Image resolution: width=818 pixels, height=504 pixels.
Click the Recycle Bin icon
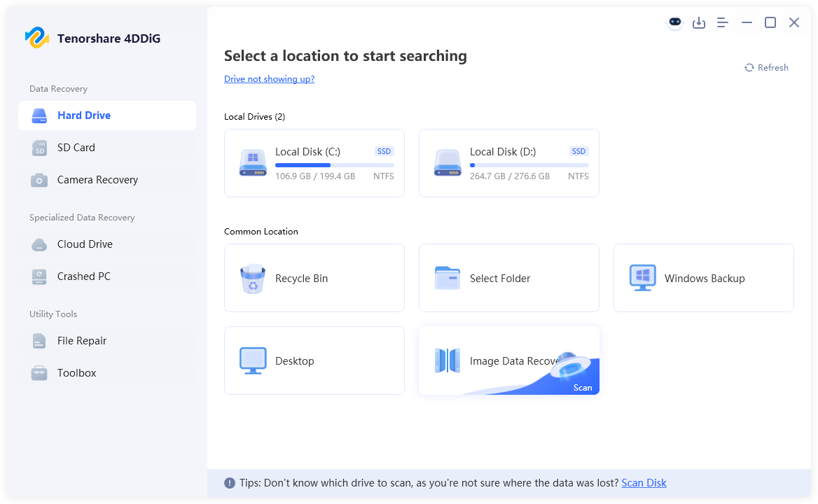click(x=252, y=279)
